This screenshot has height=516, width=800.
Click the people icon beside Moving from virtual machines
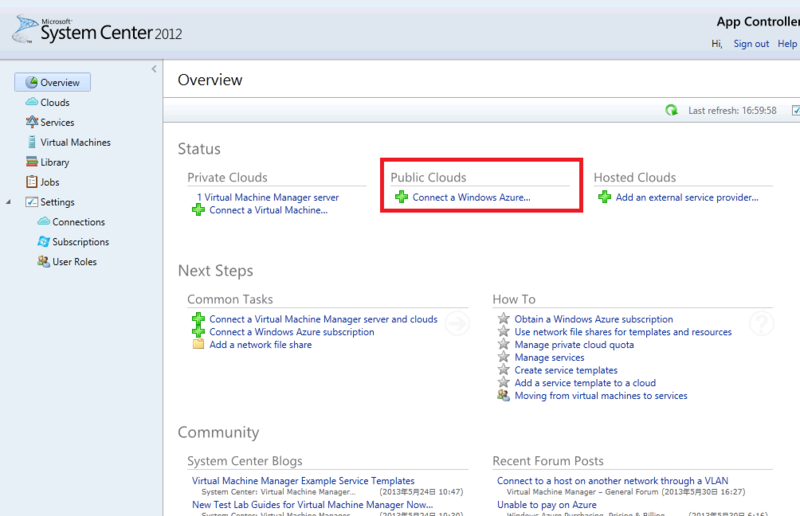click(x=504, y=396)
